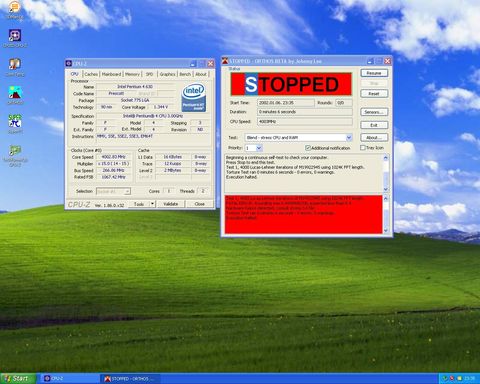Click the STOPPED status banner
This screenshot has width=480, height=384.
tap(291, 84)
